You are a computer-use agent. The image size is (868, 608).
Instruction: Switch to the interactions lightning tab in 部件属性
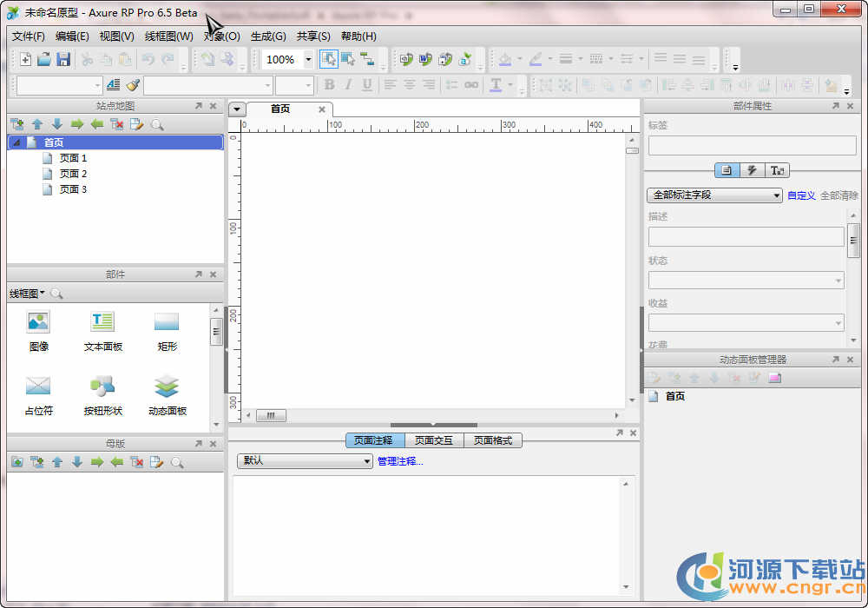tap(752, 170)
